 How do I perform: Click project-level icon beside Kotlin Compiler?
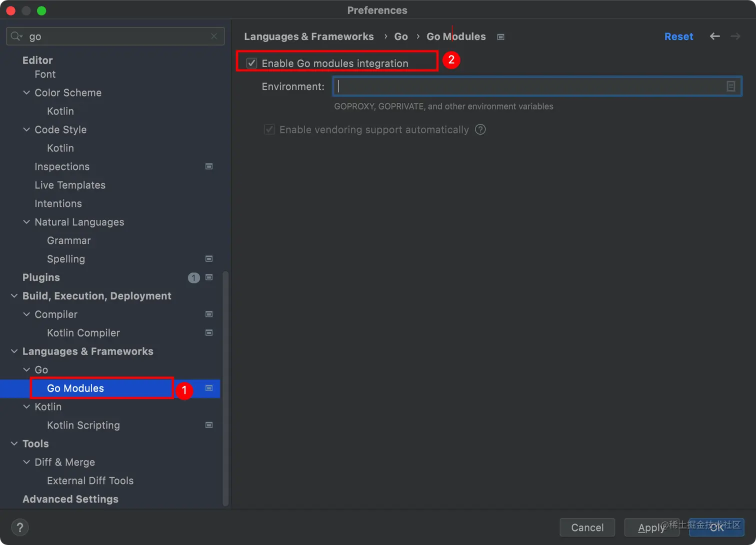209,333
